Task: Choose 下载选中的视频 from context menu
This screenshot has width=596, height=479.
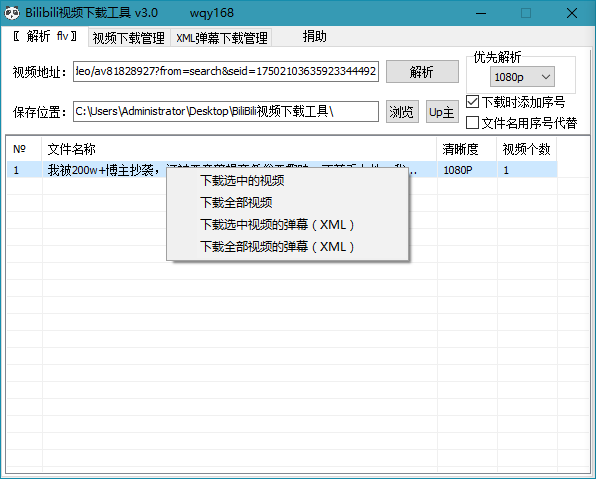Action: [287, 181]
